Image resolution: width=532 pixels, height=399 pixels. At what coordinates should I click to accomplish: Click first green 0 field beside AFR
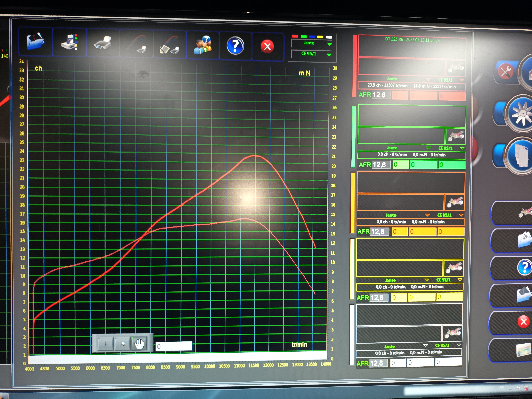pyautogui.click(x=400, y=165)
